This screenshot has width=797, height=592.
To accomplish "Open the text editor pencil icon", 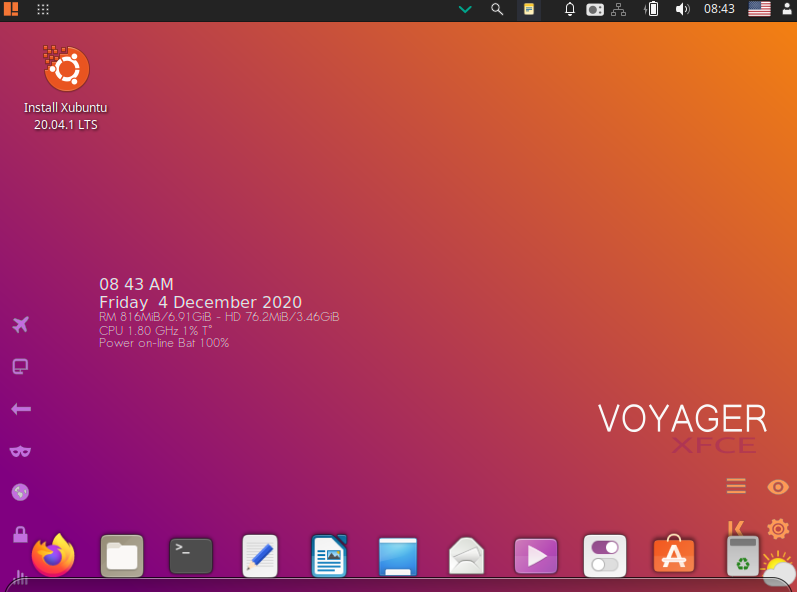I will coord(260,556).
